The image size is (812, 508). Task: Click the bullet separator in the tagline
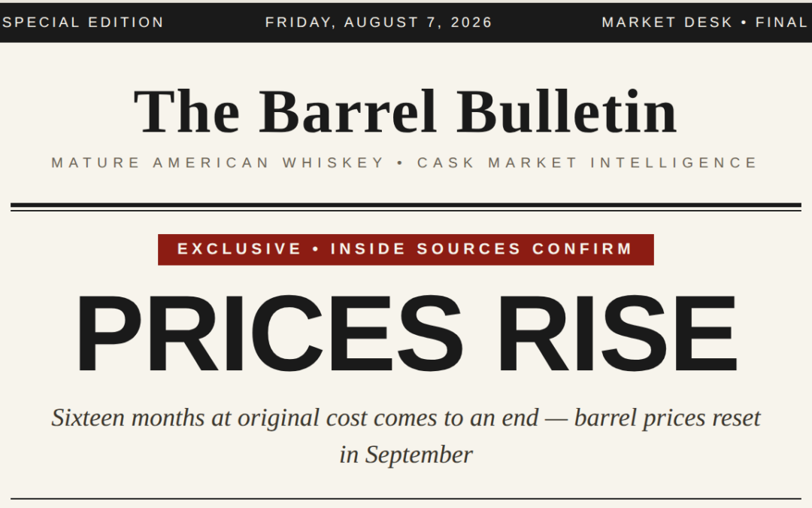point(400,163)
